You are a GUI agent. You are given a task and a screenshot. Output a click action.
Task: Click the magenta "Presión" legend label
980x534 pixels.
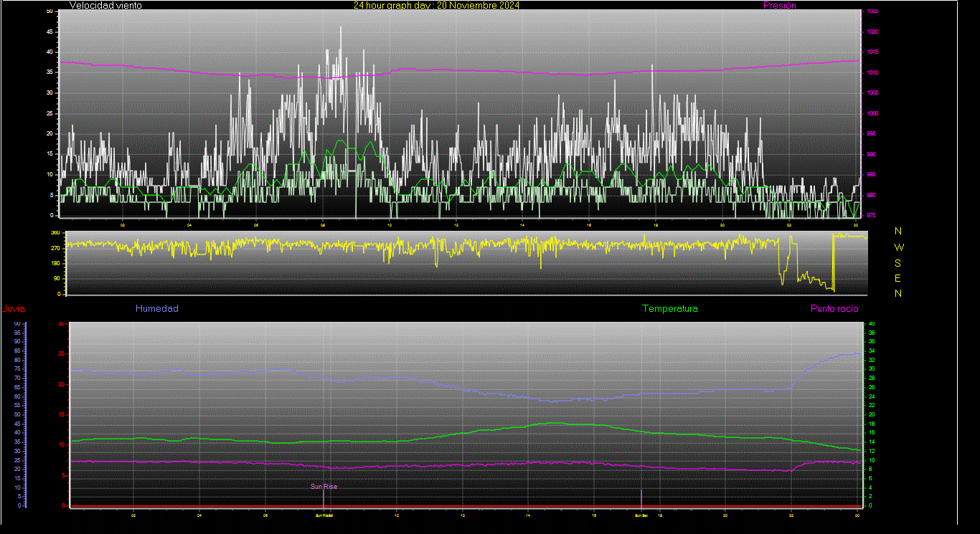[x=780, y=5]
